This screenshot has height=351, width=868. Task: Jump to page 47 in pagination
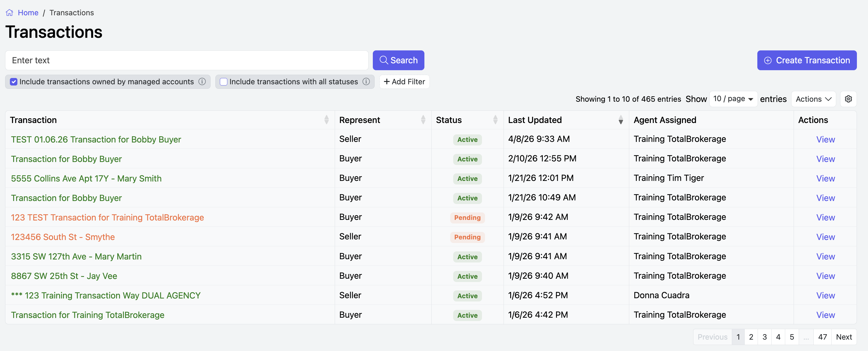click(x=822, y=337)
